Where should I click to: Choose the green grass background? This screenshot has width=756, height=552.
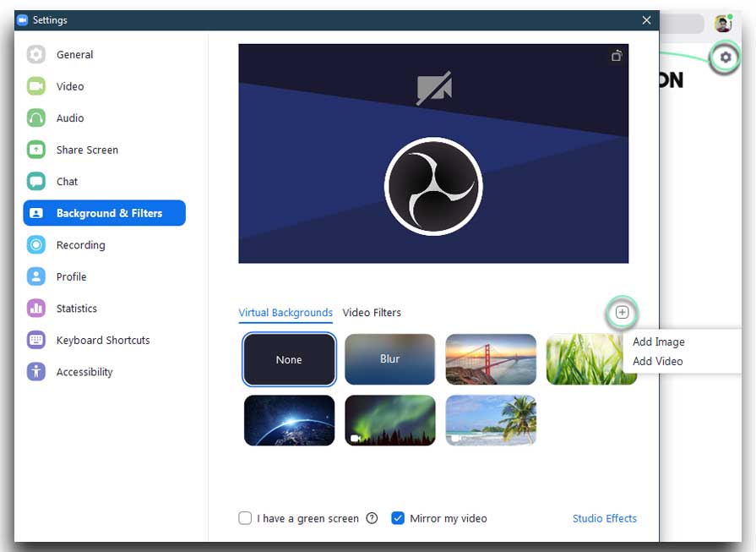click(x=591, y=359)
